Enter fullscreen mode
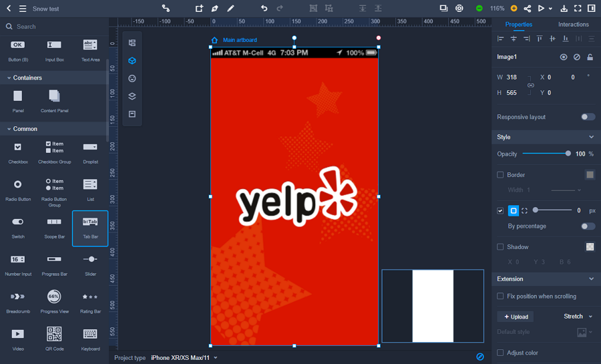 578,9
